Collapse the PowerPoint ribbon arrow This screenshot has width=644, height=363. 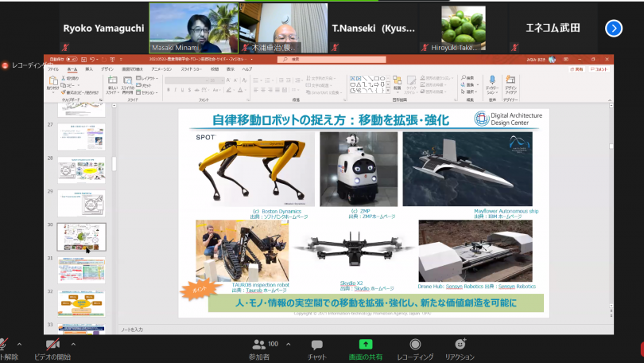[610, 100]
